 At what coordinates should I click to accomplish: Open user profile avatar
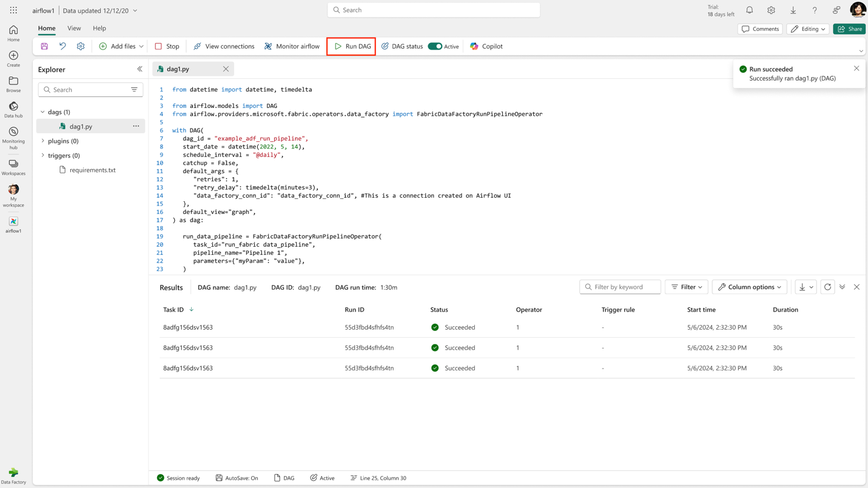point(858,10)
